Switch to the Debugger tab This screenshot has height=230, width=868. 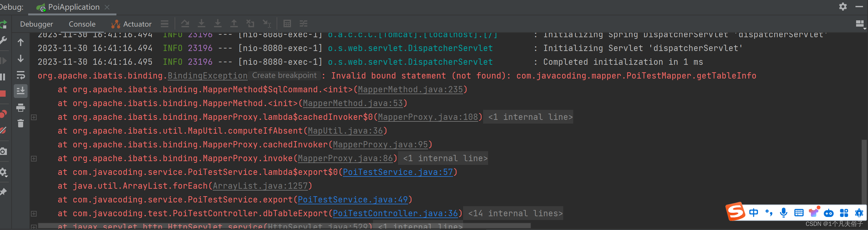36,24
